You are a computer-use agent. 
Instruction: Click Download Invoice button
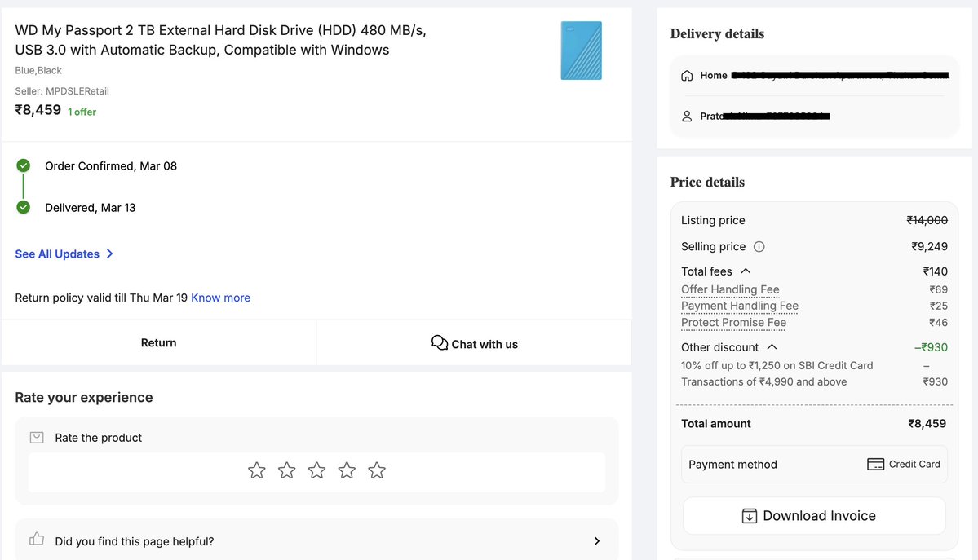(814, 516)
